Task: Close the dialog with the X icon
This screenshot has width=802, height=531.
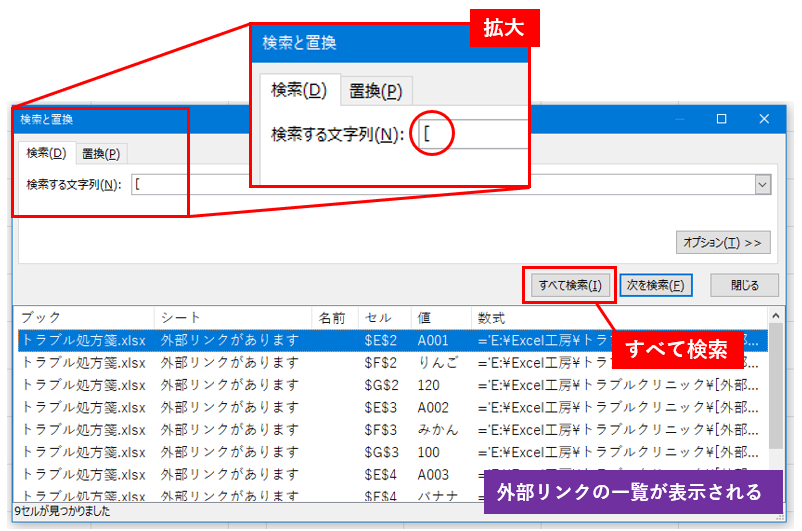Action: 765,119
